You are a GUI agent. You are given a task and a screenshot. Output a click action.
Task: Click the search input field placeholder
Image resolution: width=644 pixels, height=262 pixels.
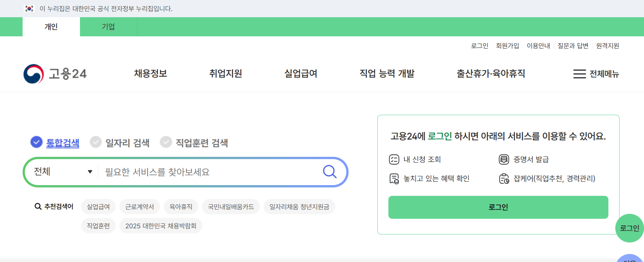pos(157,172)
